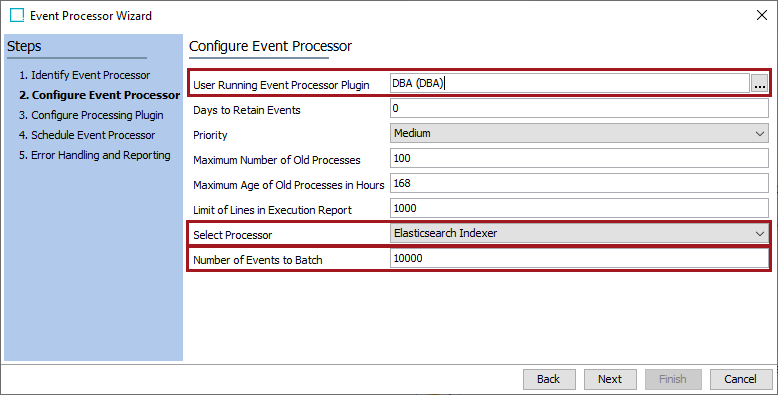
Task: Click the Event Processor Wizard window icon
Action: click(17, 15)
